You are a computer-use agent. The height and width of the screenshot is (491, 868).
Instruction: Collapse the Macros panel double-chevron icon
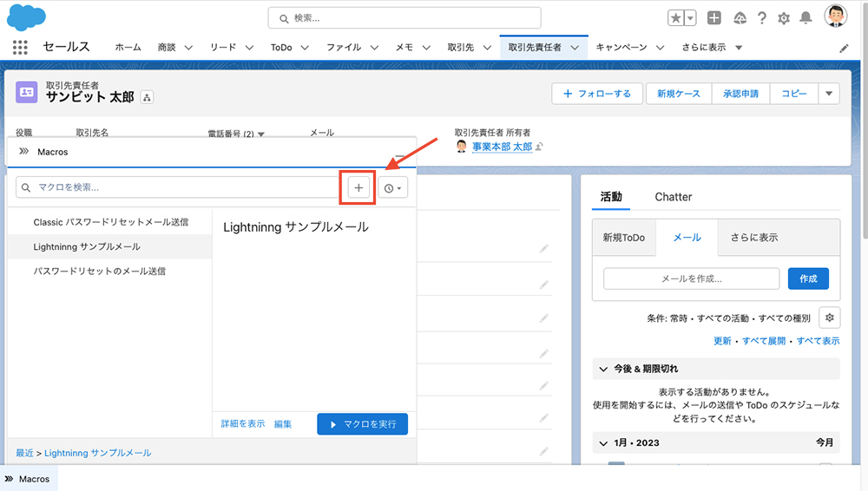[x=23, y=151]
